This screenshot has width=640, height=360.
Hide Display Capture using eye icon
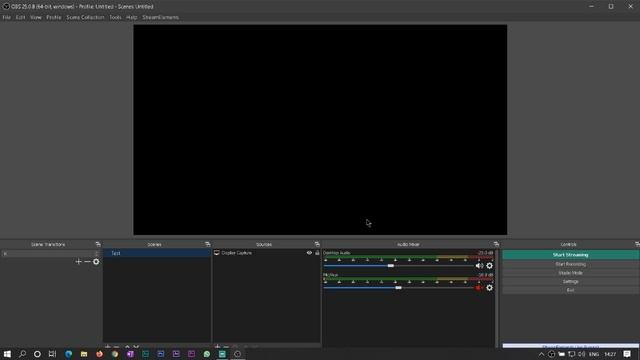click(309, 253)
